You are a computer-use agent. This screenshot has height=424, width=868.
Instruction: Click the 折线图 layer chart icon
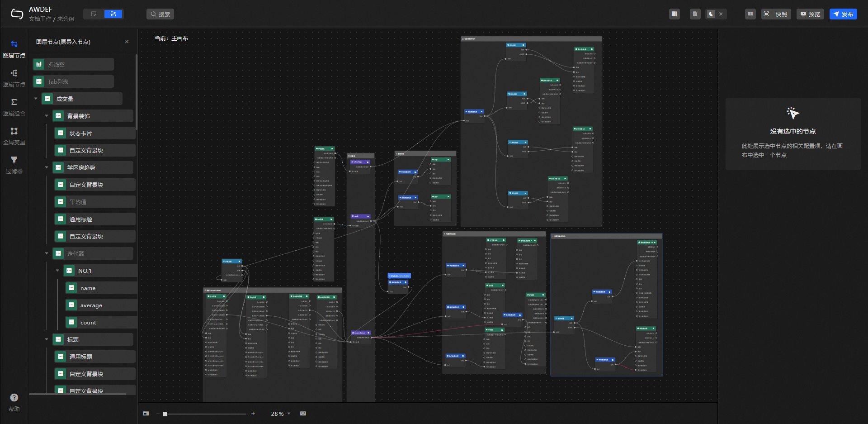tap(39, 64)
